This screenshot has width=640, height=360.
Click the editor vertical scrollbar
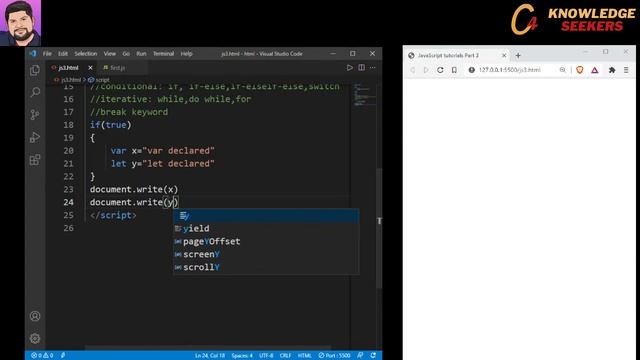point(380,228)
